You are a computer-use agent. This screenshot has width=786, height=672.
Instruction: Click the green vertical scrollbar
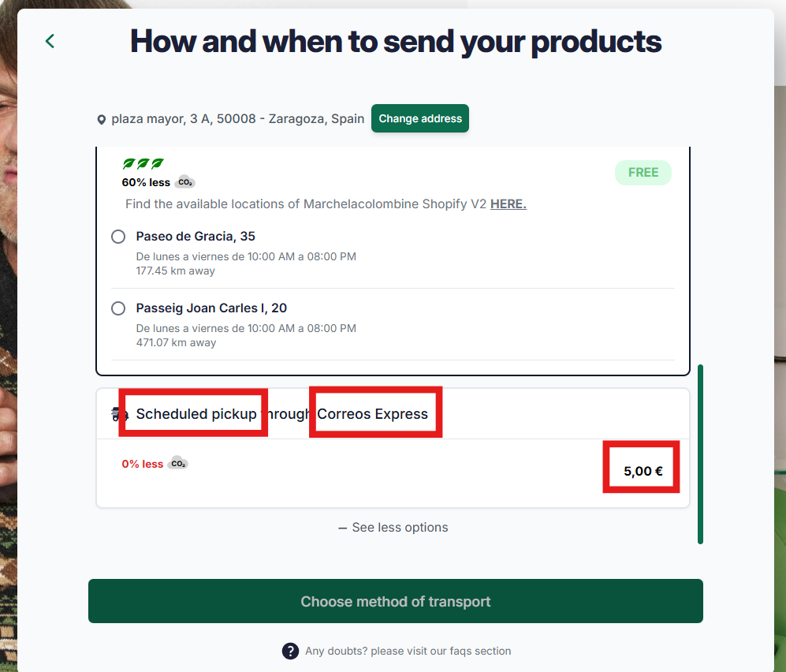700,454
